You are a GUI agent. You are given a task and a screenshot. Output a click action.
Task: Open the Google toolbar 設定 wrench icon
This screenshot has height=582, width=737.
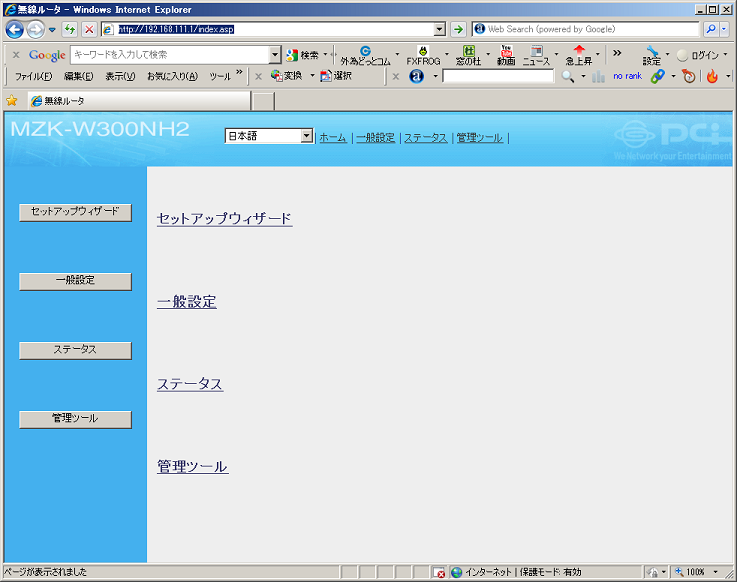click(x=651, y=54)
